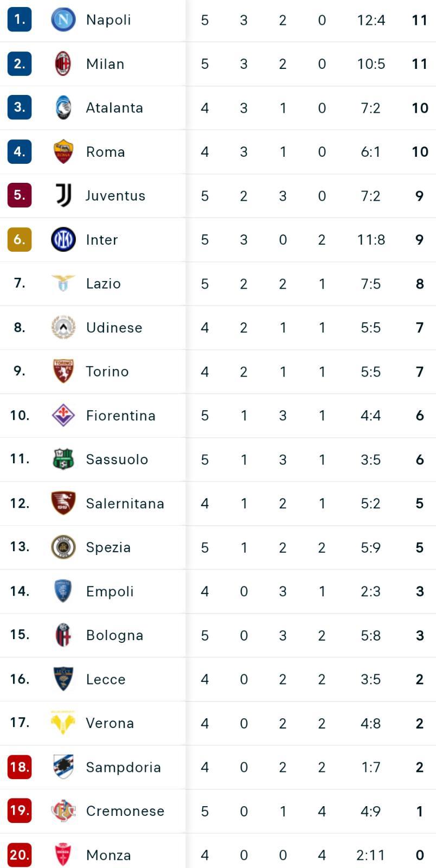Click the Roma club crest icon
Viewport: 436px width, 868px height.
coord(63,152)
